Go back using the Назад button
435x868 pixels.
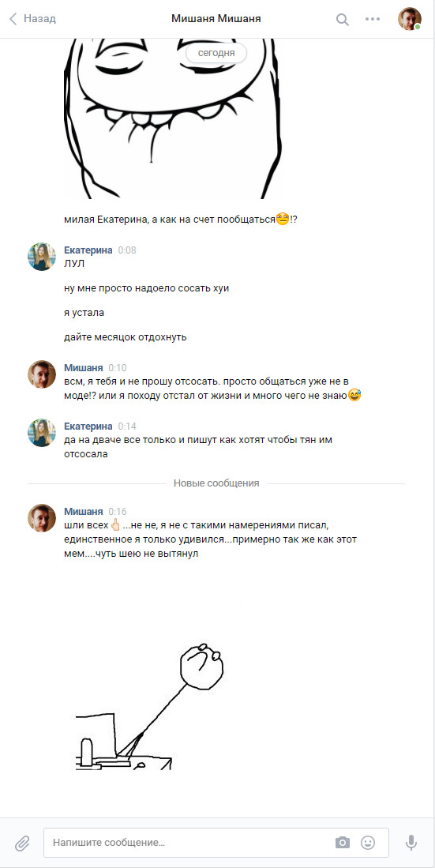(32, 19)
